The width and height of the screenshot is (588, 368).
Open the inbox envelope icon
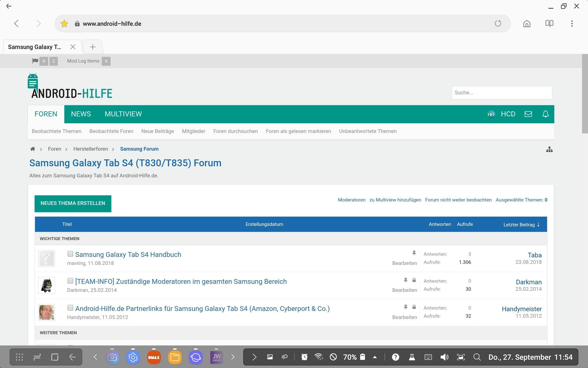tap(528, 114)
